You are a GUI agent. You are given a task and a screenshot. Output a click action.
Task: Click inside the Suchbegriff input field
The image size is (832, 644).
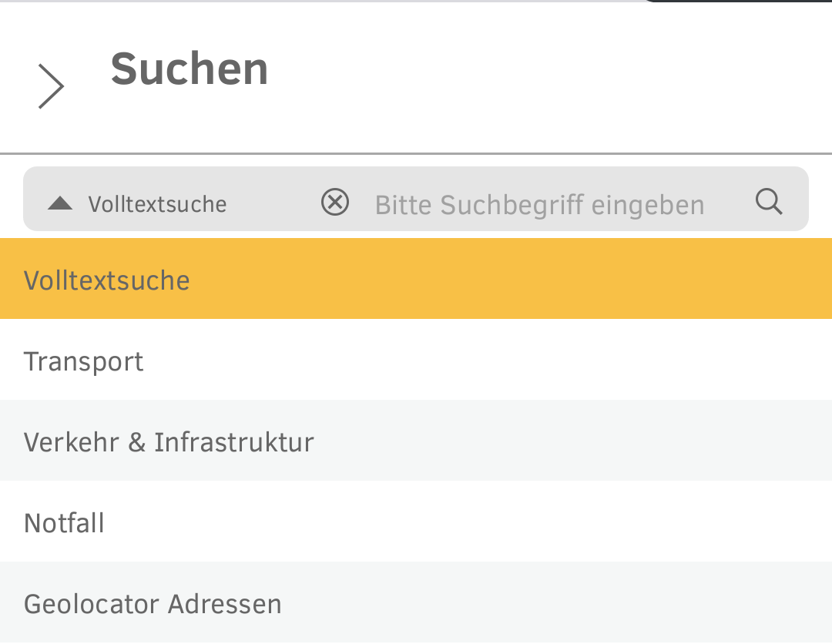click(x=539, y=203)
